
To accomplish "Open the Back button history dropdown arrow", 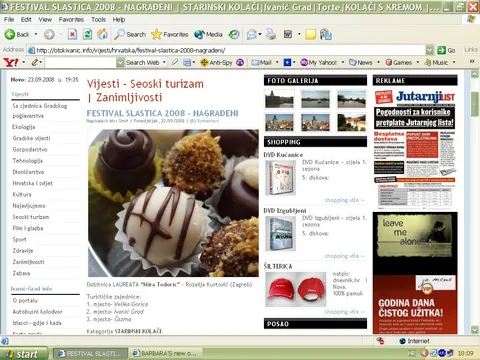I will tap(36, 34).
